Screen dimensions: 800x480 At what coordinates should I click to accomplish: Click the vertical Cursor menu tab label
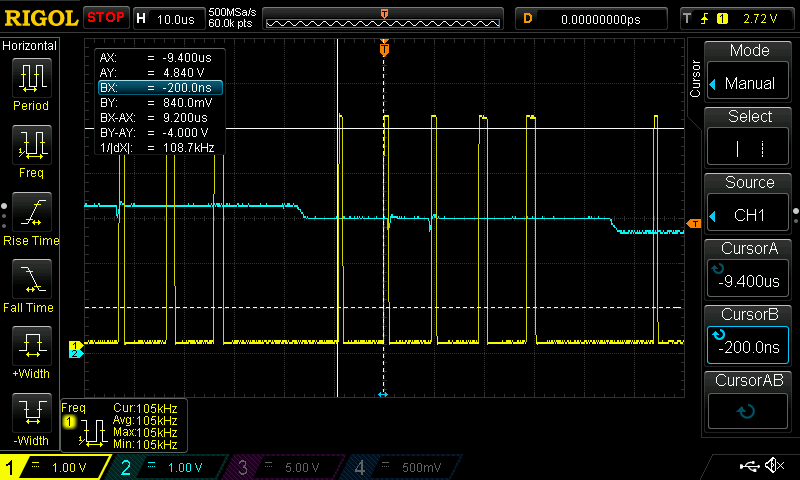(x=695, y=78)
